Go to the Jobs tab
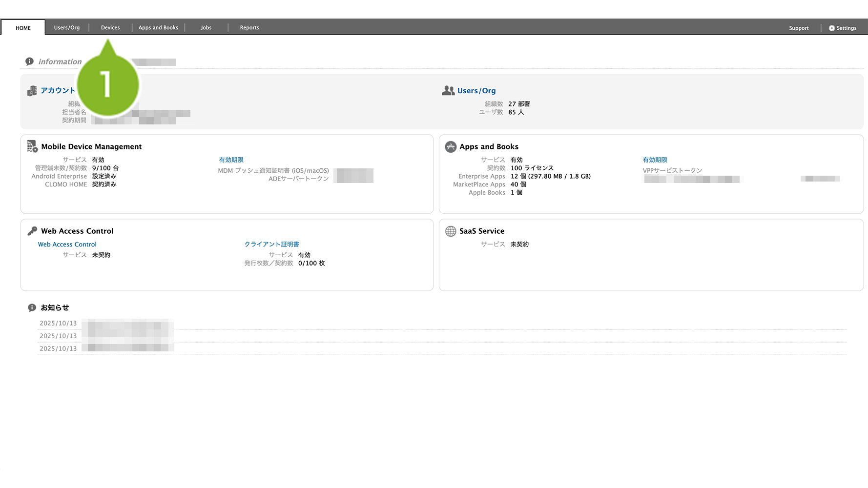The height and width of the screenshot is (488, 868). 206,28
